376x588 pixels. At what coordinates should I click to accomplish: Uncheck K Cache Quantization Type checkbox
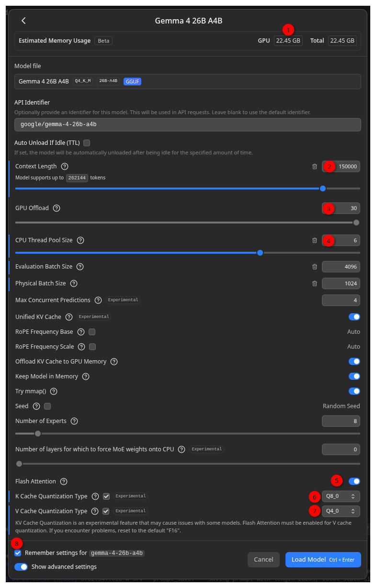(106, 496)
